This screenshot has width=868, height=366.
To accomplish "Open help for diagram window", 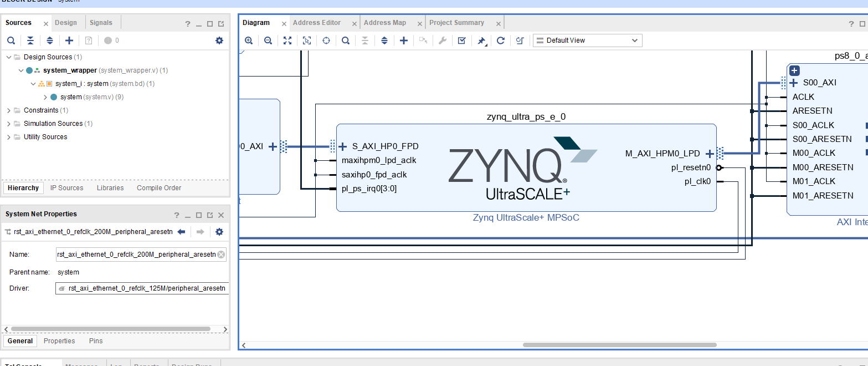I will click(851, 24).
